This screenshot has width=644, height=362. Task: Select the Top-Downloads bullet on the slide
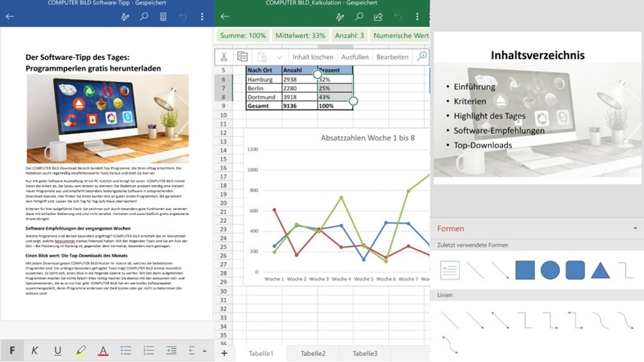coord(482,145)
